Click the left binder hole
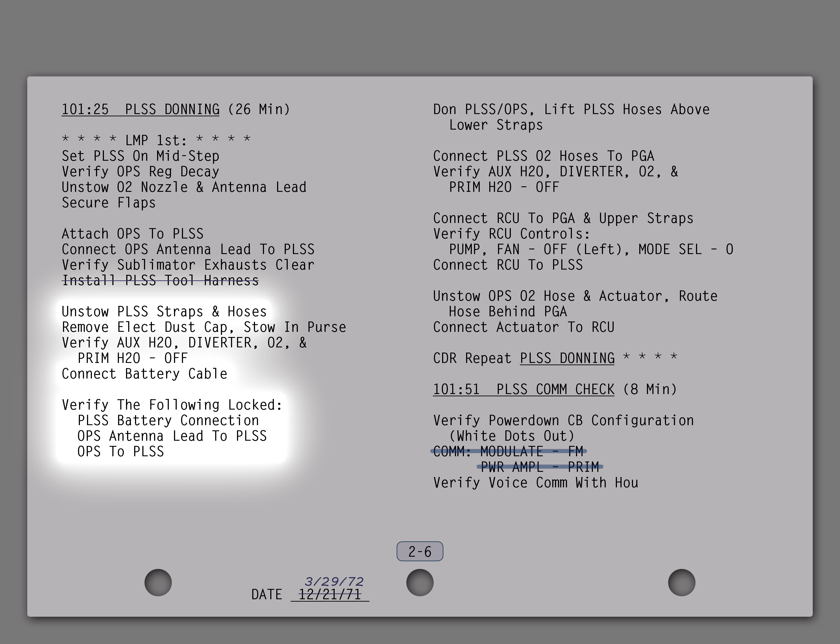 (x=158, y=583)
